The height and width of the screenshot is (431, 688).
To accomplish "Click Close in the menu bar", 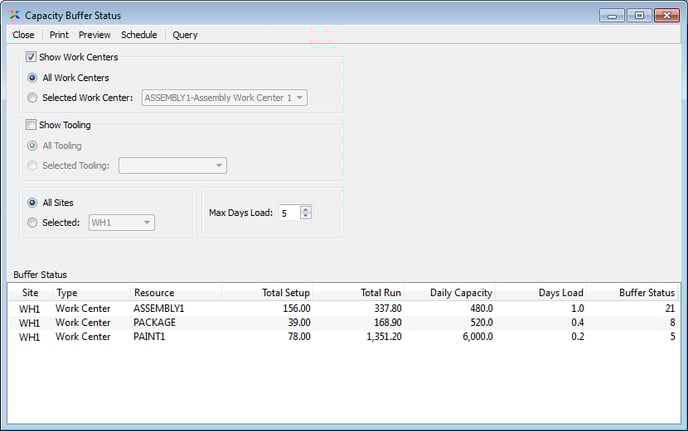I will (23, 35).
